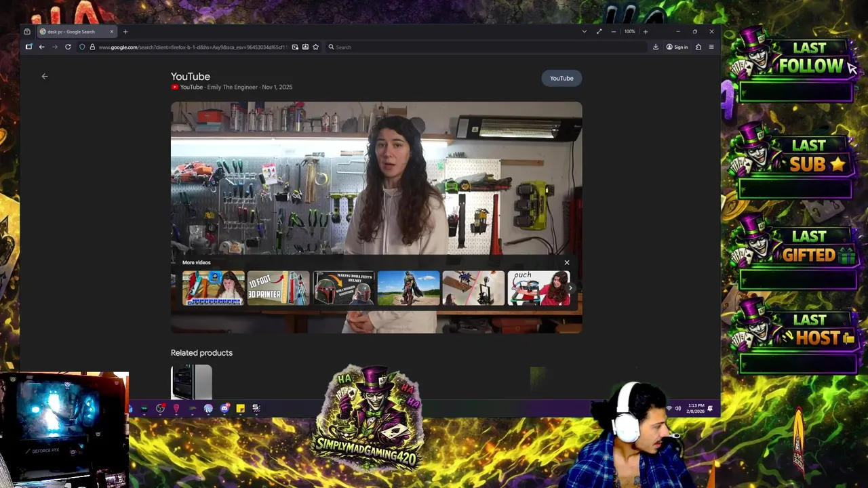Open the grassy field video thumbnail
The height and width of the screenshot is (488, 868).
tap(409, 288)
